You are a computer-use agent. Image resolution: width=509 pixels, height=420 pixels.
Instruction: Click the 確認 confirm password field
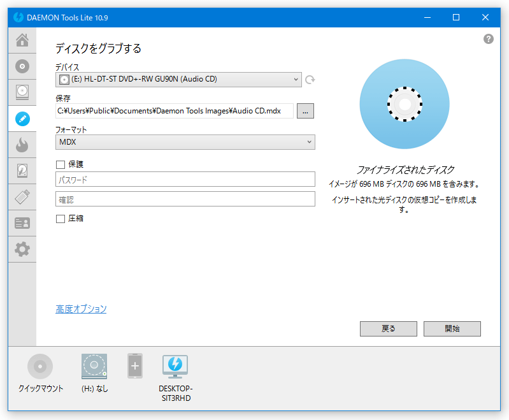click(x=185, y=199)
